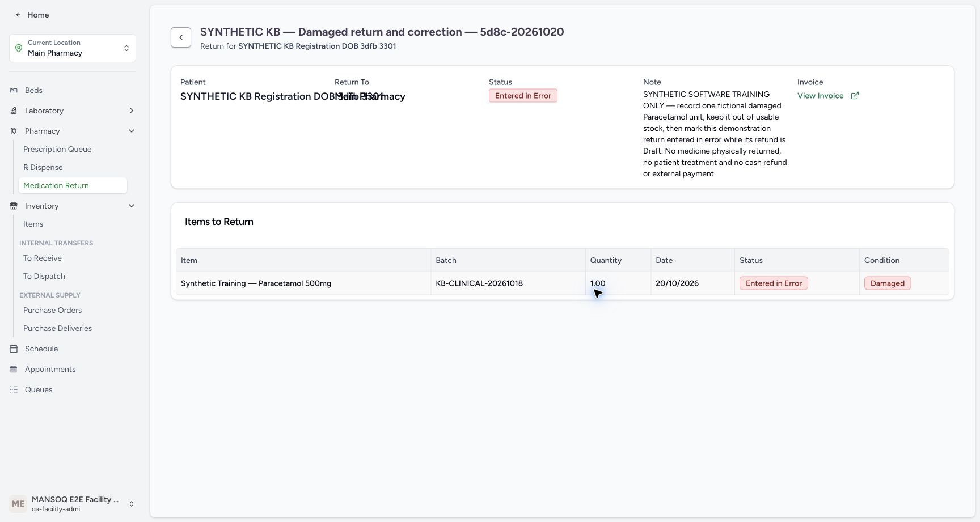Open the Home link
The image size is (980, 522).
(x=38, y=15)
